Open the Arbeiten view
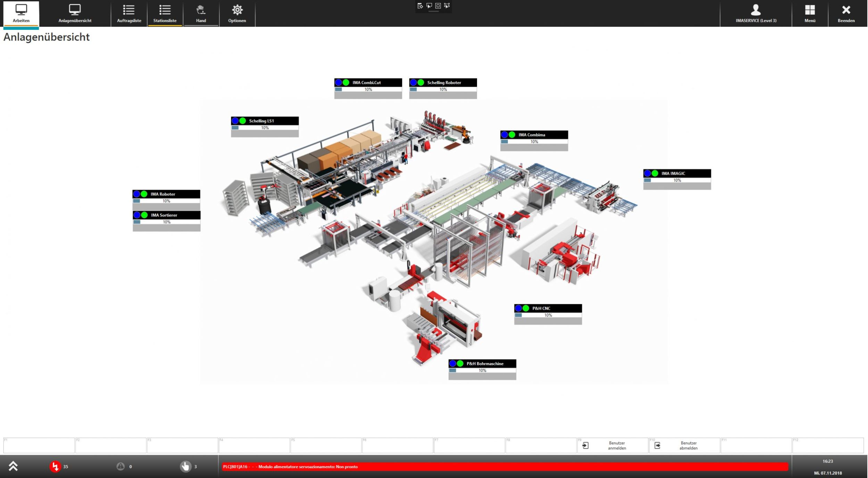 click(21, 13)
